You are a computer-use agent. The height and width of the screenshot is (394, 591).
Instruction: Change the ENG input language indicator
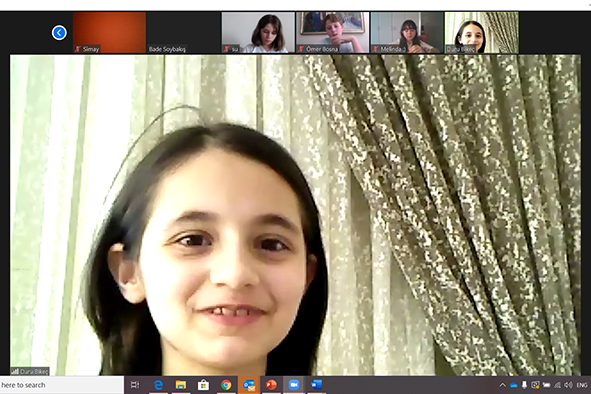(582, 385)
